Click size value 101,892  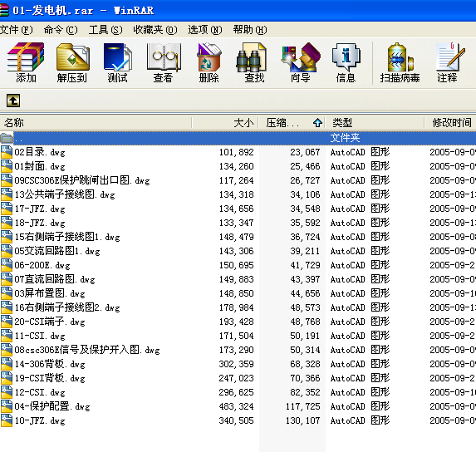click(237, 152)
